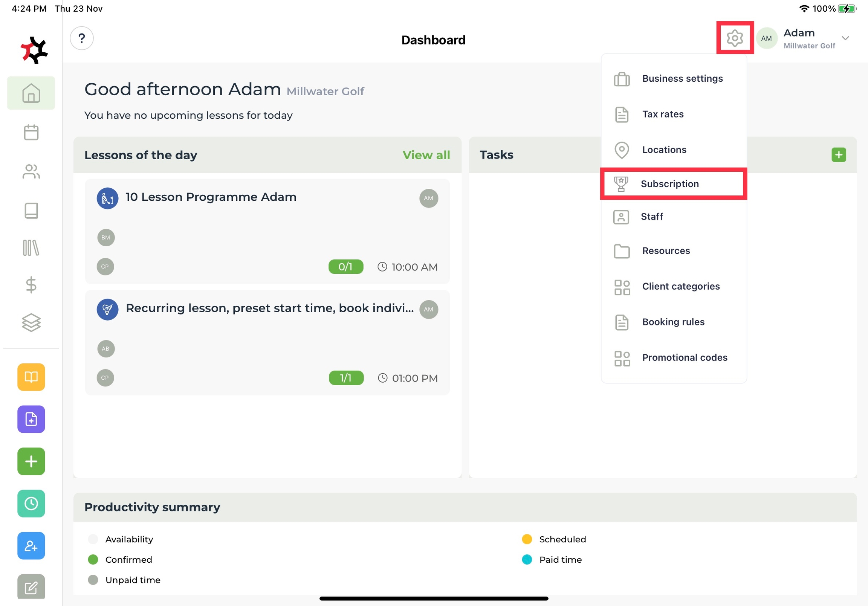Choose Promotional codes in the menu
Image resolution: width=868 pixels, height=606 pixels.
pos(684,357)
